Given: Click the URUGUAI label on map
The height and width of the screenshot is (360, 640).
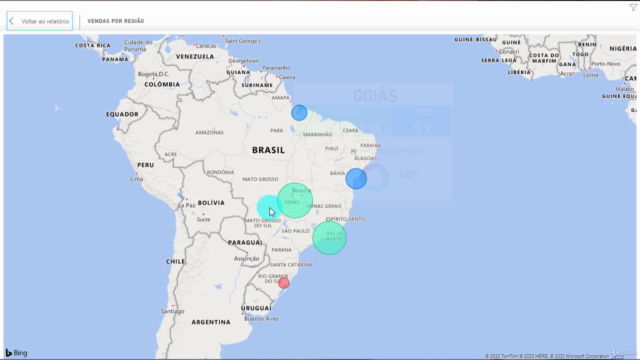Looking at the screenshot, I should click(256, 308).
